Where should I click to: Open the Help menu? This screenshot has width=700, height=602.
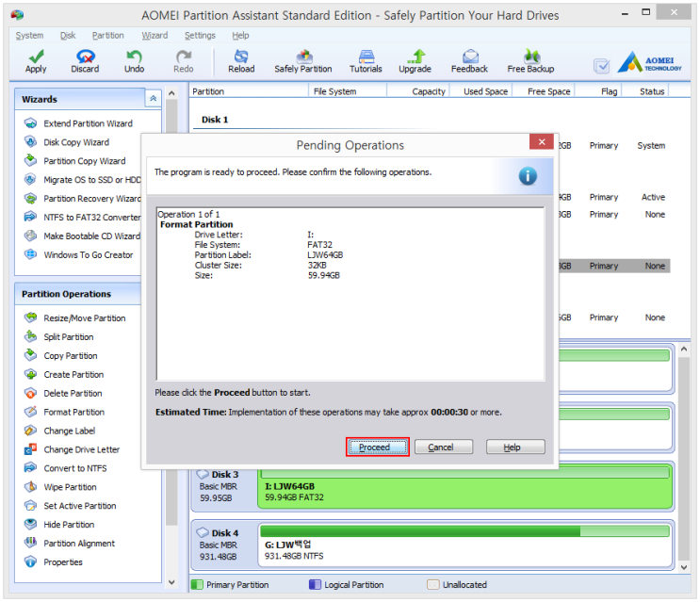click(x=240, y=35)
